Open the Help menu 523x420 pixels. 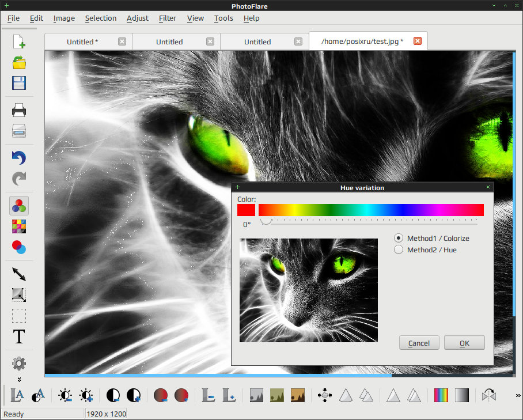[251, 18]
